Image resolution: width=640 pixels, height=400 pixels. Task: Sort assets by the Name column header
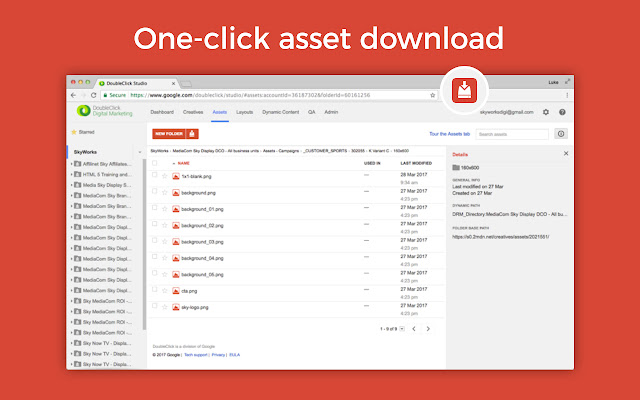tap(184, 163)
